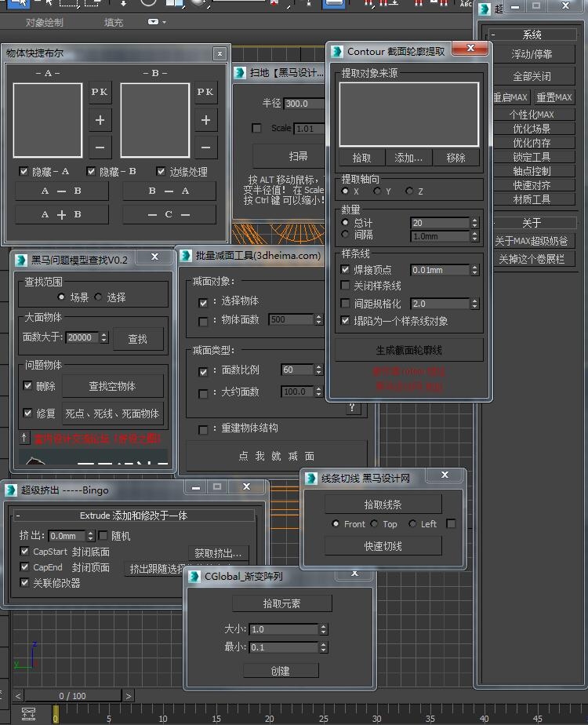Toggle the 隐藏-A checkbox
This screenshot has width=588, height=725.
coord(24,171)
